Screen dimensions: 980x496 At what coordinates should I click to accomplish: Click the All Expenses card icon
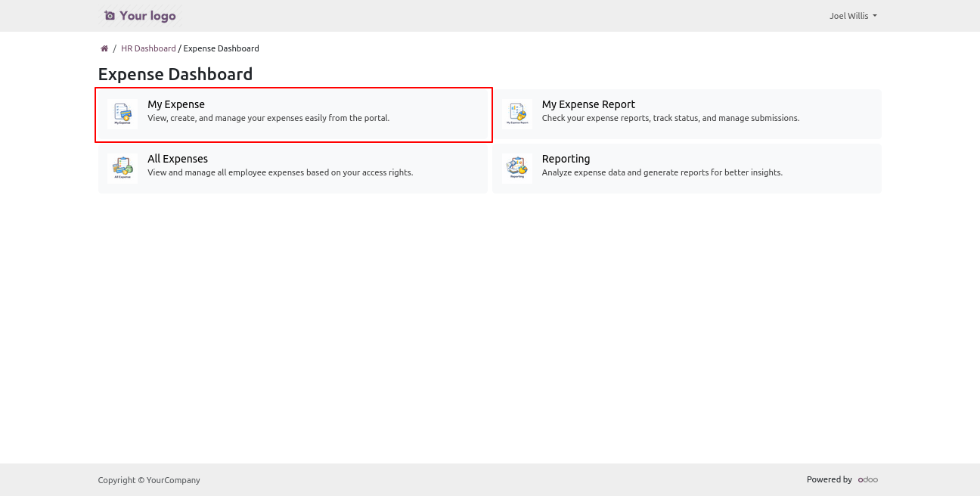pos(122,169)
